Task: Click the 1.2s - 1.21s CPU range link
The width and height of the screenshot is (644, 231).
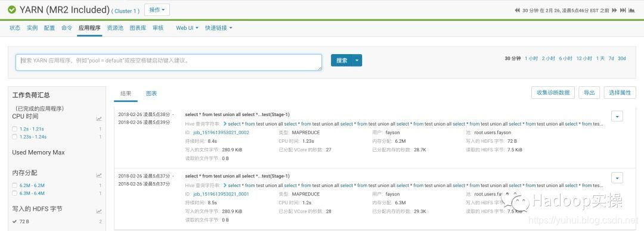Action: [x=32, y=129]
